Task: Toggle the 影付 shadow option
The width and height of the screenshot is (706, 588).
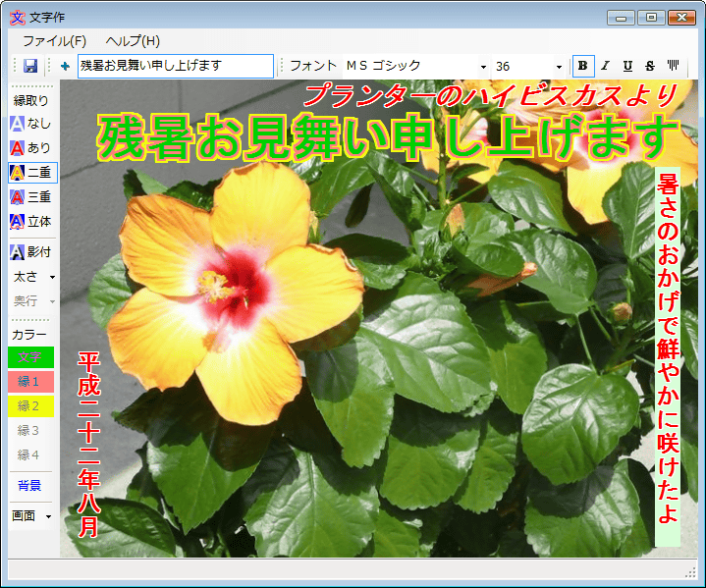Action: [31, 252]
